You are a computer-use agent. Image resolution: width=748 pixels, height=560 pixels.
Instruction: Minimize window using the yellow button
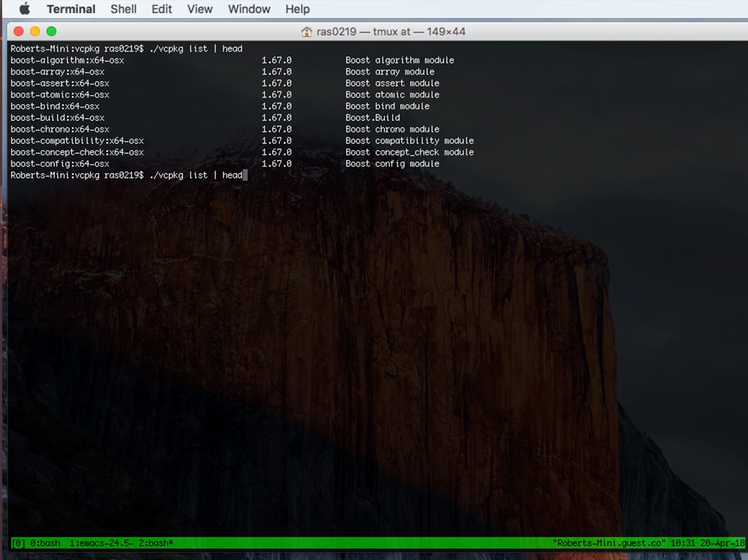(x=35, y=31)
